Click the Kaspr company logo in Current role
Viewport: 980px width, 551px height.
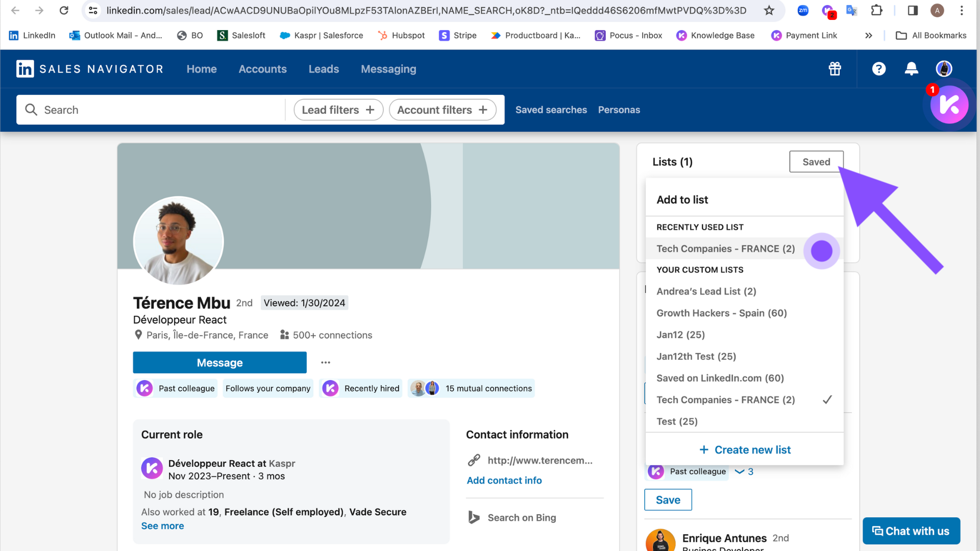(x=152, y=468)
